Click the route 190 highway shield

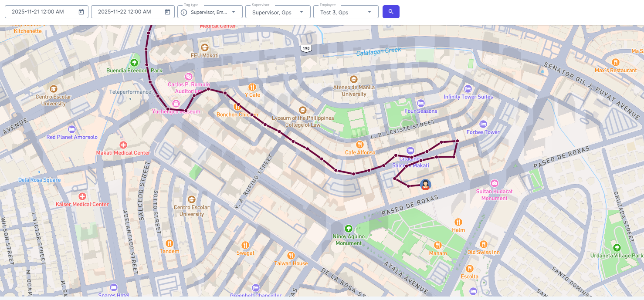(306, 48)
